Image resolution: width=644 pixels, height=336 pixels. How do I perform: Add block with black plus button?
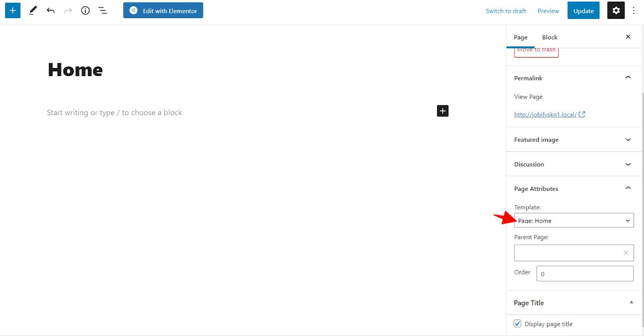443,111
